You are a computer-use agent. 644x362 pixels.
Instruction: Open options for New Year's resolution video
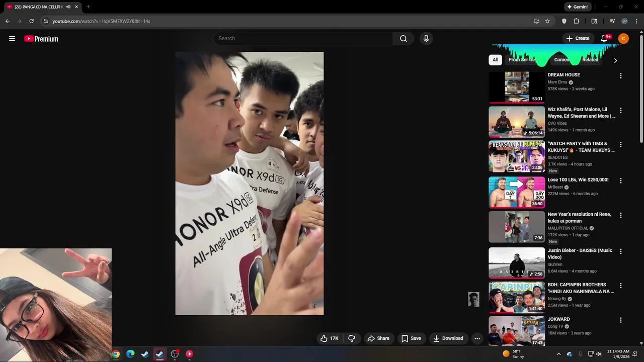pyautogui.click(x=621, y=215)
